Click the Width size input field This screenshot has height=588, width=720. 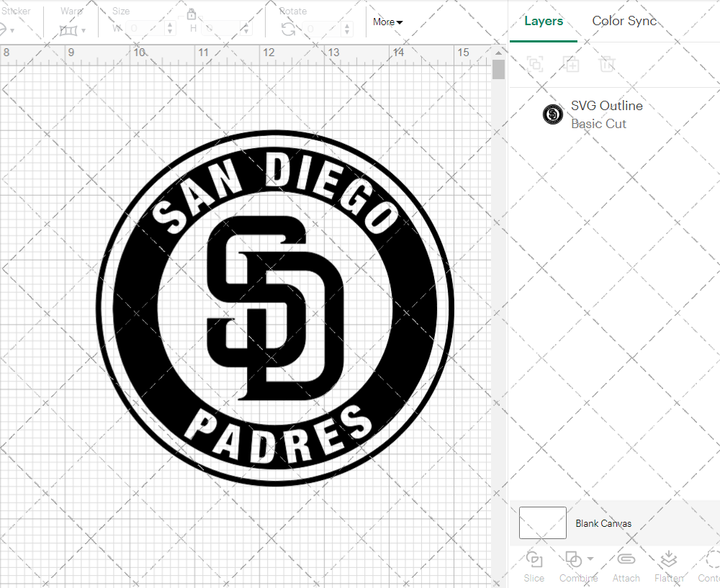pos(145,29)
